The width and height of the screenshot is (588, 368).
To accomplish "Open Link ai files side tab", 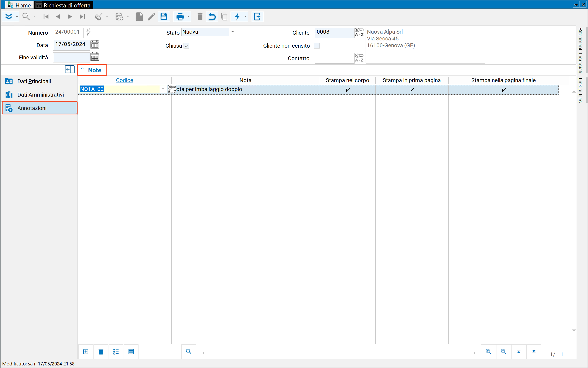I will pos(581,90).
